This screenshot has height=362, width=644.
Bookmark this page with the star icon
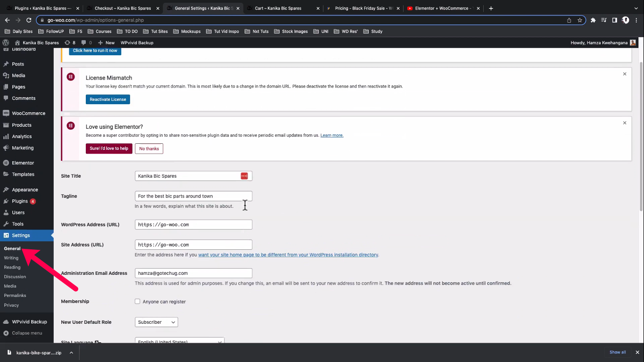pyautogui.click(x=580, y=20)
